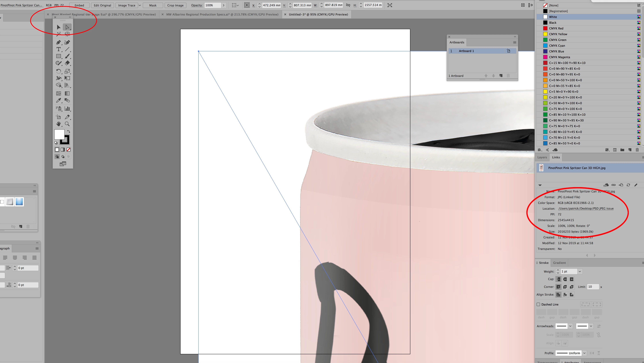Toggle constrain width and height proportions
The image size is (644, 363).
348,5
